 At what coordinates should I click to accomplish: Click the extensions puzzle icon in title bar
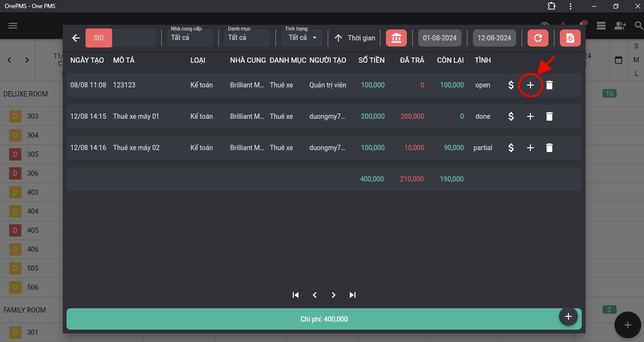click(551, 6)
